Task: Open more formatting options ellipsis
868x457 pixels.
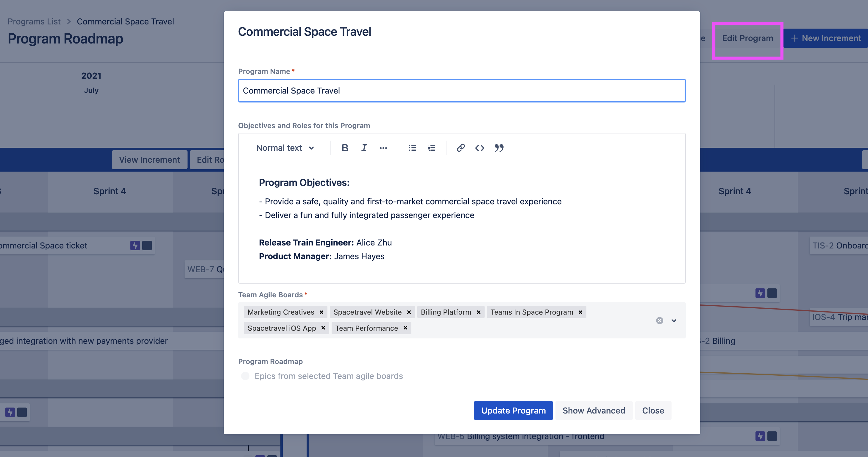Action: (x=383, y=148)
